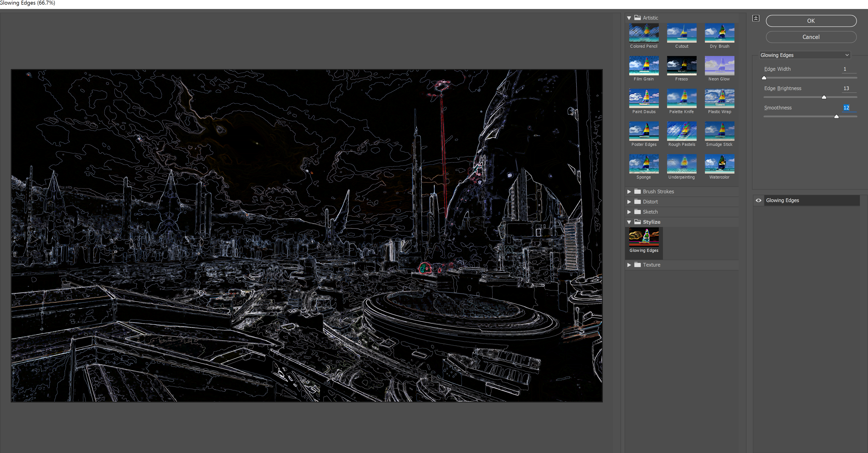Screen dimensions: 868x453
Task: Click the Sketch folder icon
Action: click(x=637, y=211)
